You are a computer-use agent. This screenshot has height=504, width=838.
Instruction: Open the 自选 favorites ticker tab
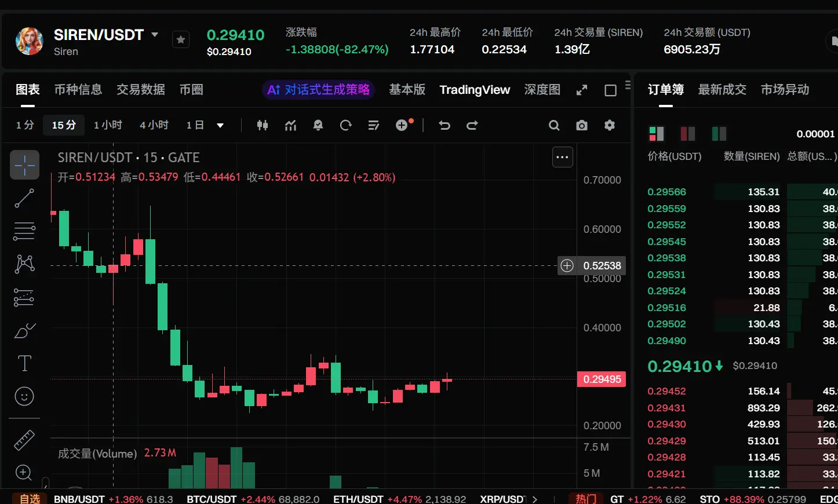tap(30, 499)
